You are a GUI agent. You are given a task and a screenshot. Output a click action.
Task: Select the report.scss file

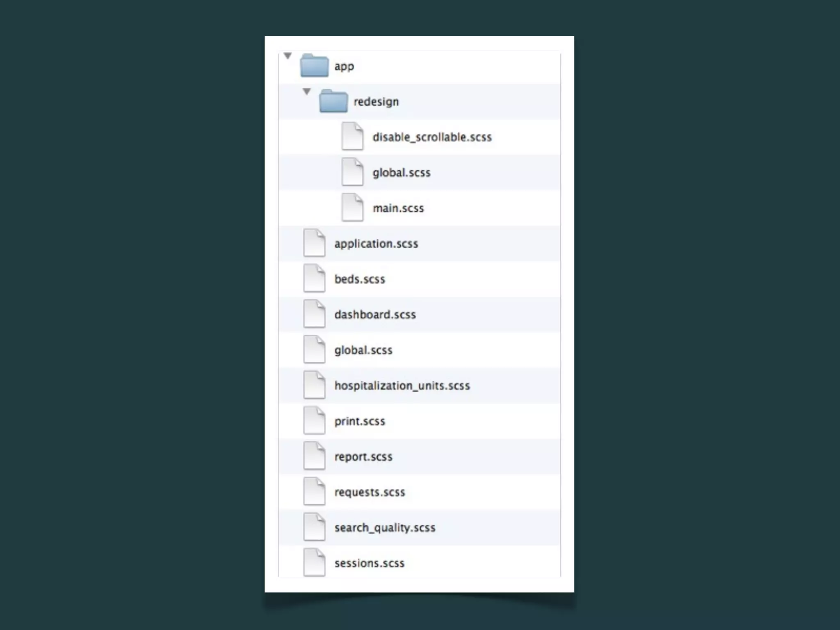click(363, 457)
